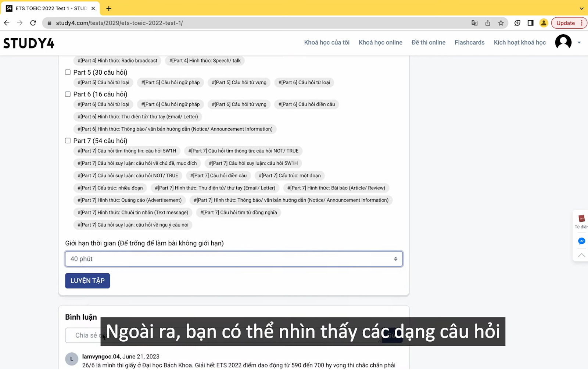Click the browser forward arrow
This screenshot has width=588, height=370.
coord(20,23)
